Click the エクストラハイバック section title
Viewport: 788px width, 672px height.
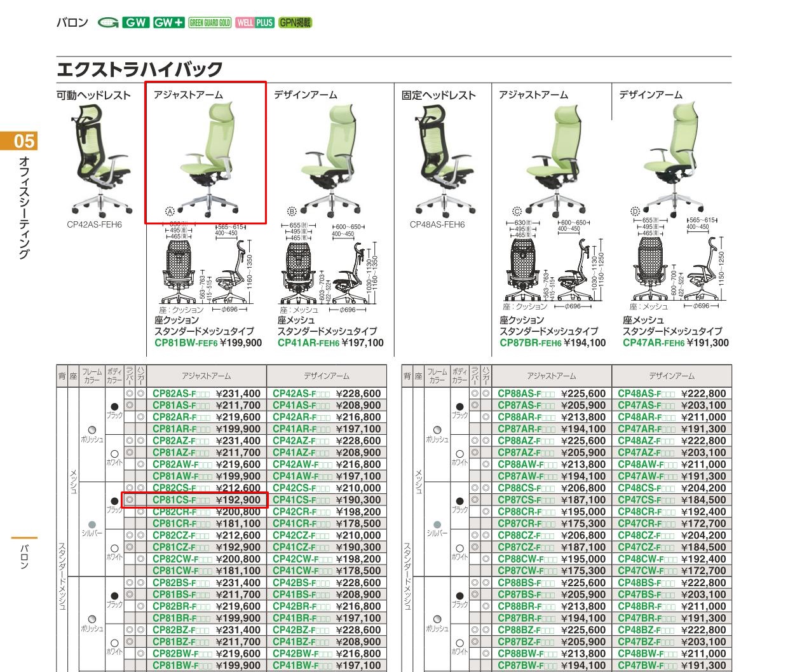click(x=140, y=69)
